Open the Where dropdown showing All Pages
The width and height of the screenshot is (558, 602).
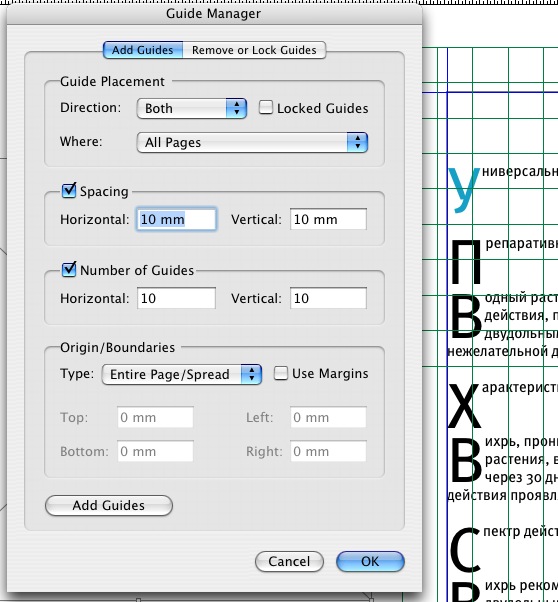pyautogui.click(x=252, y=142)
